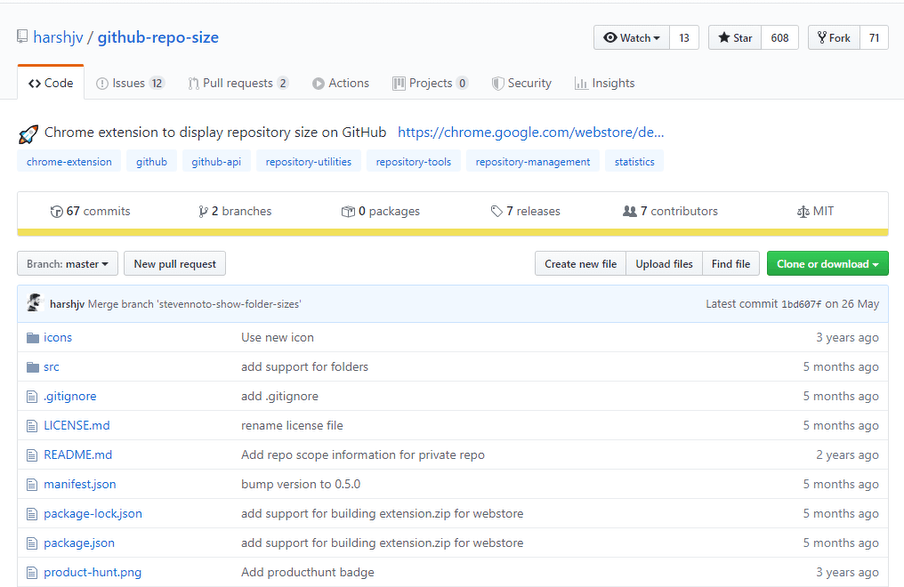Click harshjv's avatar in the commit bar
The image size is (904, 587).
tap(35, 303)
